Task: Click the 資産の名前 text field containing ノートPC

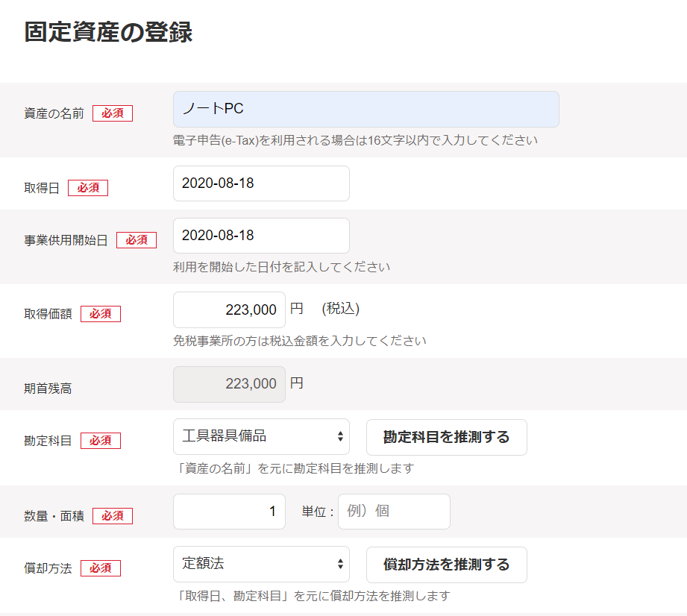Action: tap(366, 109)
